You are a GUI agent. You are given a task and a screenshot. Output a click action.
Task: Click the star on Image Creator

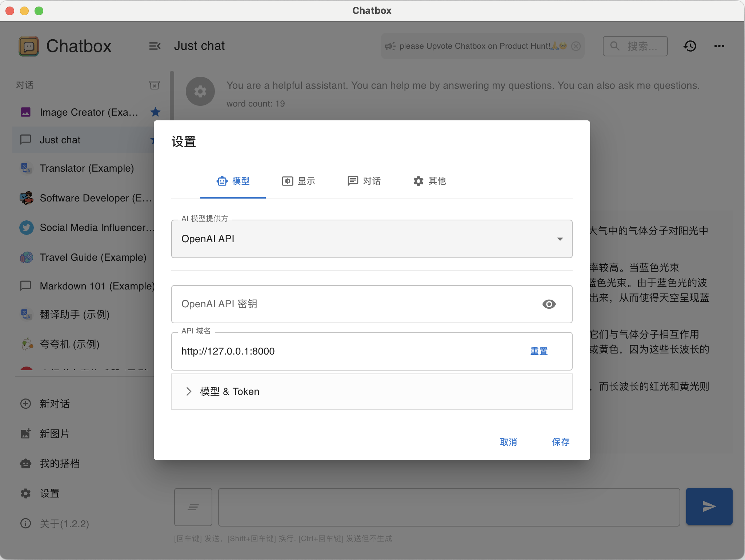[x=155, y=112]
